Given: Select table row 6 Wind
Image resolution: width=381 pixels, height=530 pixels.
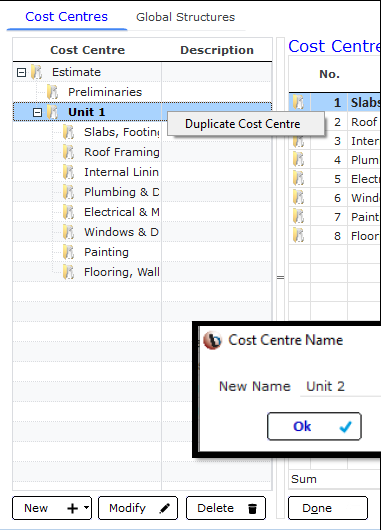Looking at the screenshot, I should pos(335,197).
